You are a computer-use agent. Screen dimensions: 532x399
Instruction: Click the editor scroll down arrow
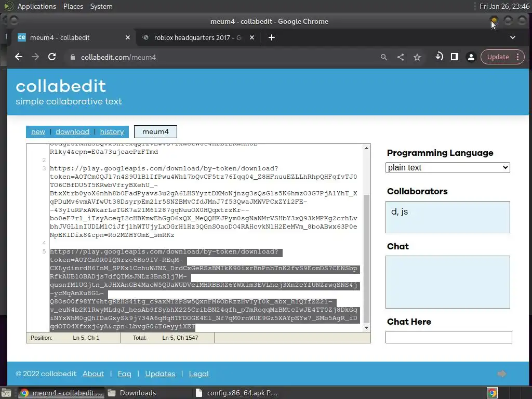366,327
